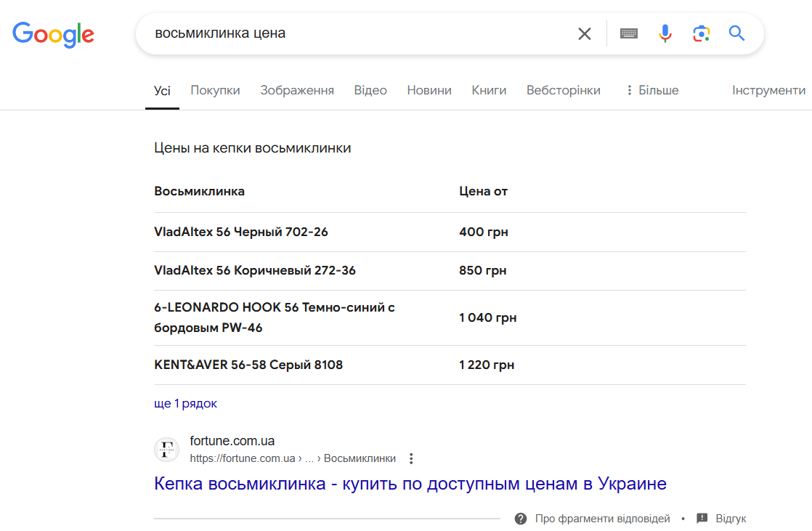
Task: Switch to the Зображення tab
Action: click(x=298, y=89)
